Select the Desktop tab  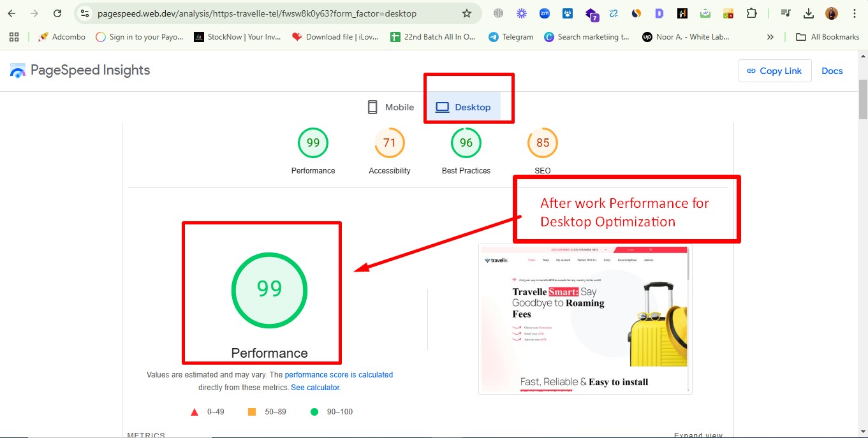pyautogui.click(x=463, y=107)
